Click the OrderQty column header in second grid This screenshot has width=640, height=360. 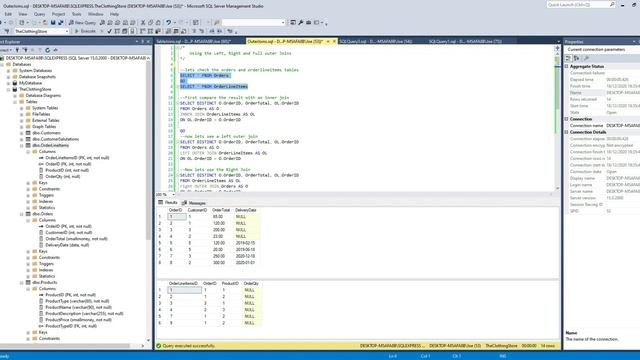click(x=251, y=283)
